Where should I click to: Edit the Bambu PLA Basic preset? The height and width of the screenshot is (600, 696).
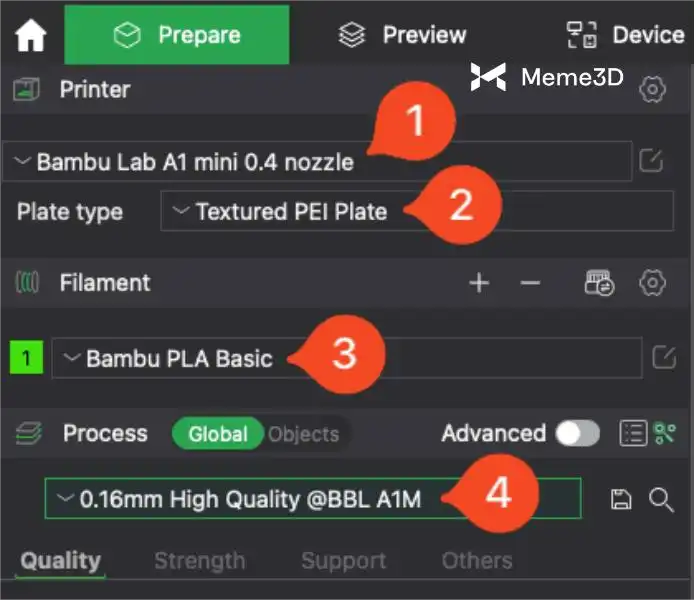663,357
